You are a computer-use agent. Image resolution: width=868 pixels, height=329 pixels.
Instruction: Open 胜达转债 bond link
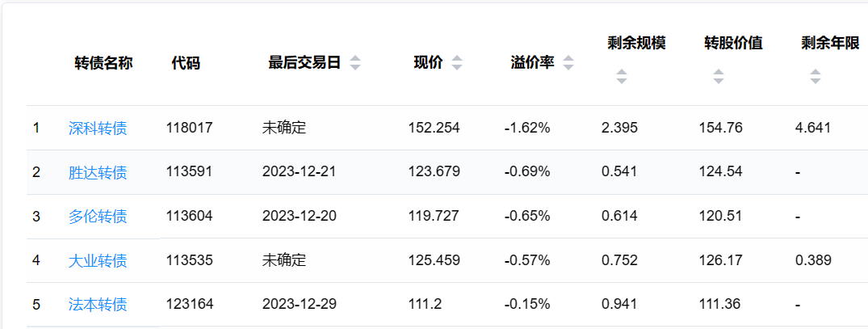point(98,172)
